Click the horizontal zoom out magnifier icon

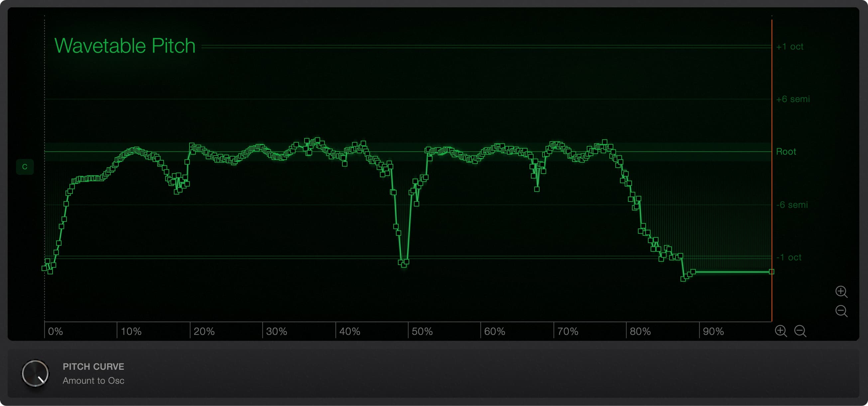(800, 331)
